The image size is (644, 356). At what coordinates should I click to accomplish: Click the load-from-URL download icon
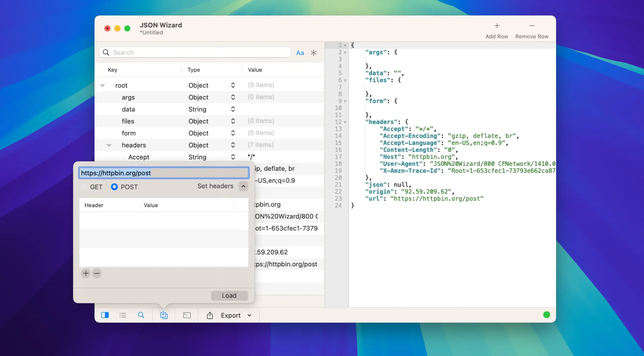point(164,315)
